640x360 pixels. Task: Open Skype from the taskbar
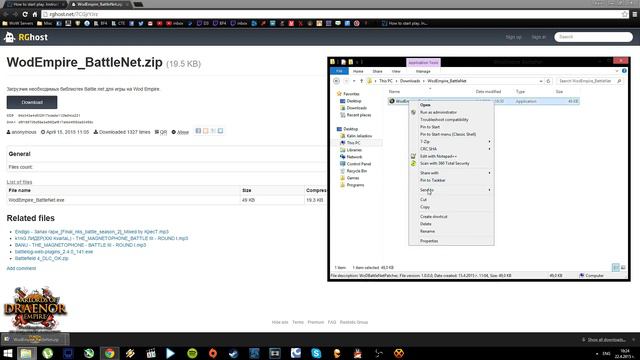[x=316, y=353]
